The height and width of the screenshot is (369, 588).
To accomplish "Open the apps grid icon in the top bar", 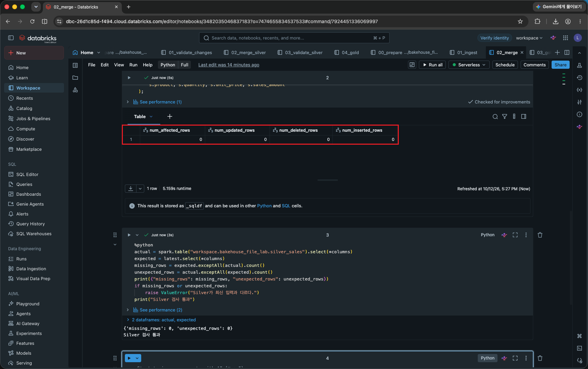I will tap(566, 38).
